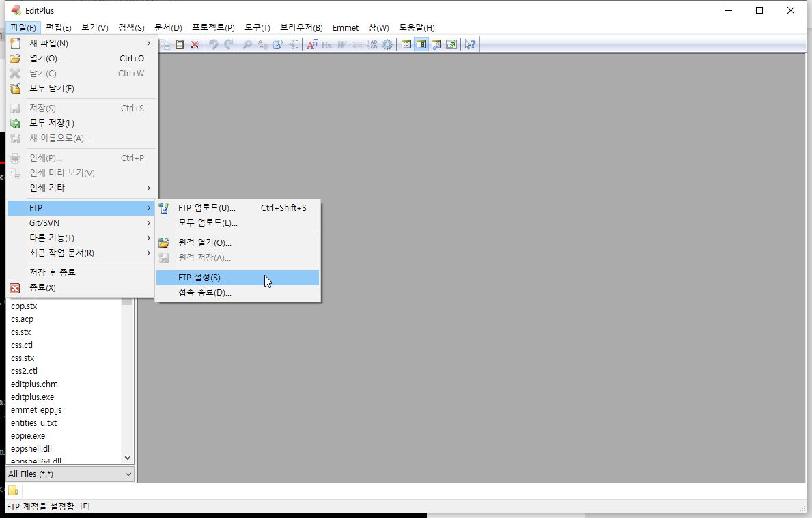This screenshot has height=518, width=812.
Task: Select entities_u.txt in the file list
Action: pos(33,422)
